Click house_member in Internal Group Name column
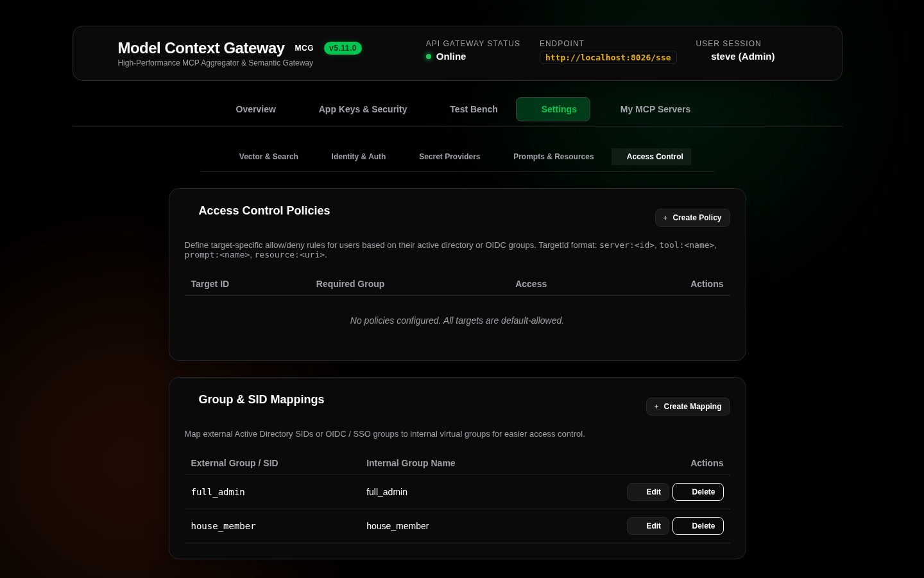The image size is (924, 578). [398, 526]
